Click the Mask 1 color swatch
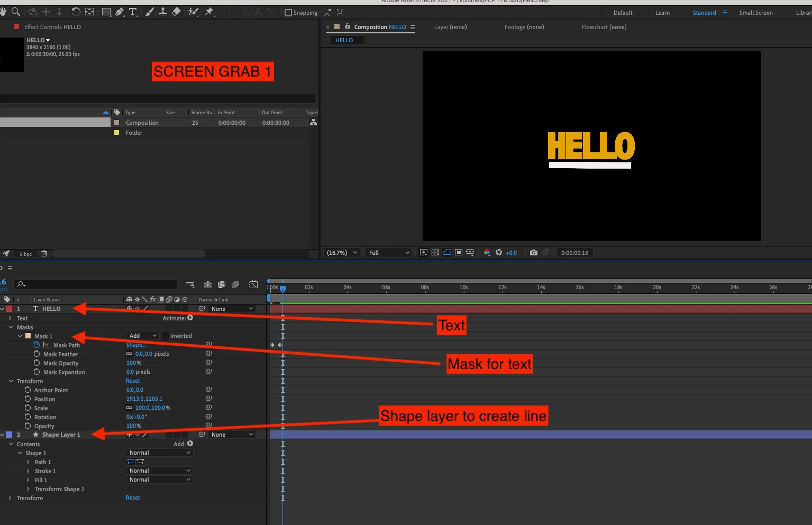 coord(28,336)
